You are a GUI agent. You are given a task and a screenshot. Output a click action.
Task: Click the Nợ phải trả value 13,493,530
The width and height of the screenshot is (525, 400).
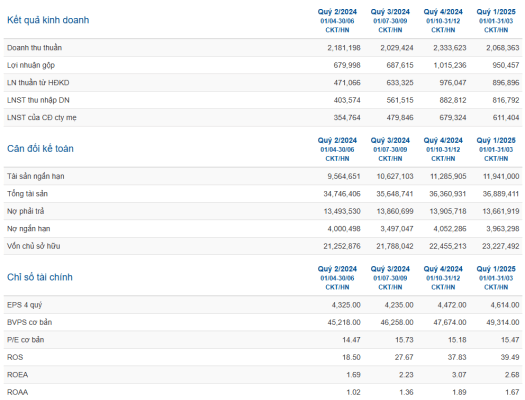(342, 211)
